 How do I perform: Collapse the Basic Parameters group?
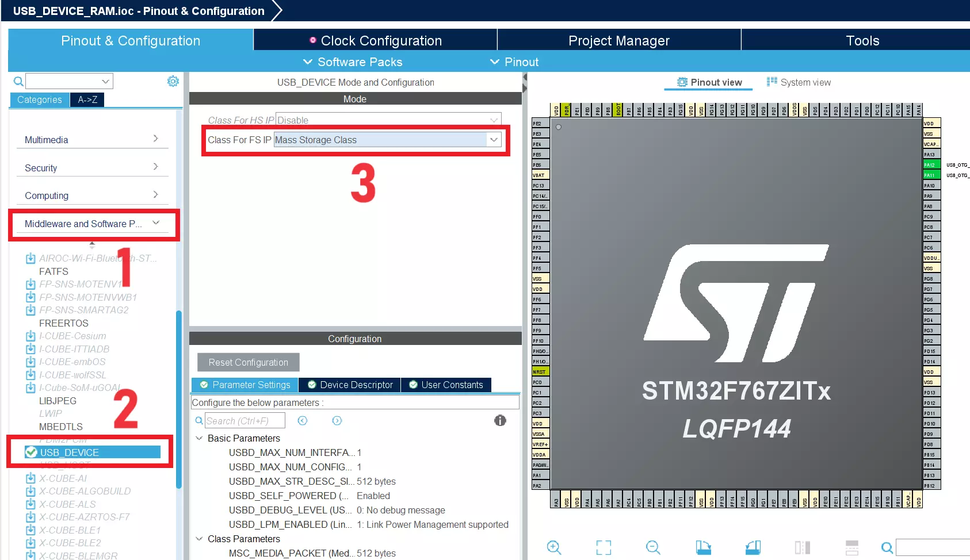(x=199, y=438)
